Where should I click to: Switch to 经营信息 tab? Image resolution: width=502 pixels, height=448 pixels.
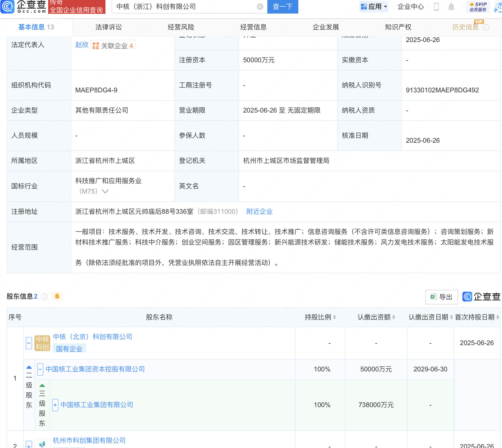click(253, 27)
